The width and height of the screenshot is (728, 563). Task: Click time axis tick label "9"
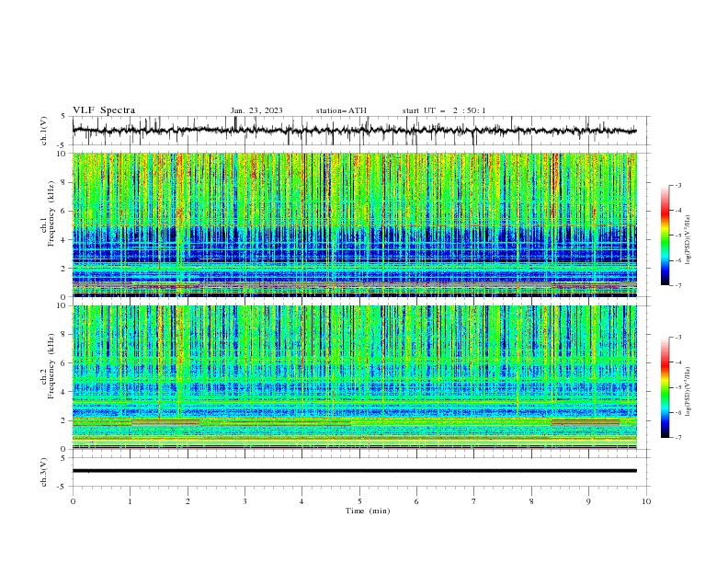click(588, 501)
